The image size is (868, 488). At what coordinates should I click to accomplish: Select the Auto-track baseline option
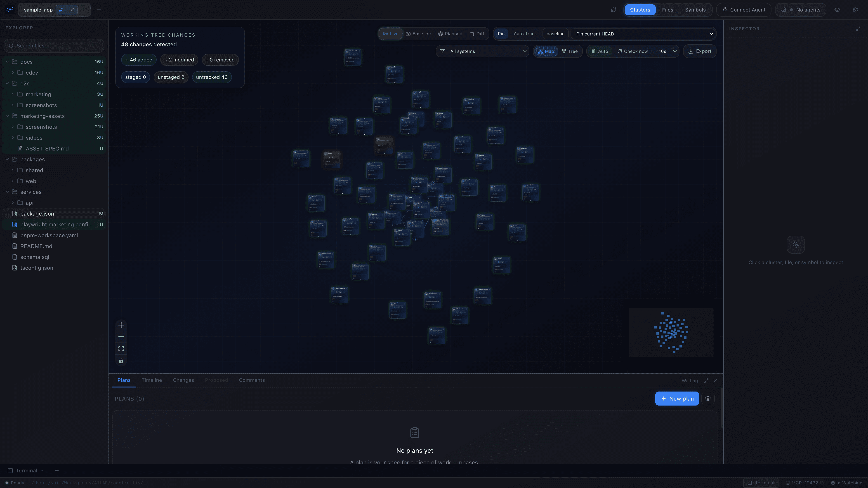pyautogui.click(x=525, y=34)
